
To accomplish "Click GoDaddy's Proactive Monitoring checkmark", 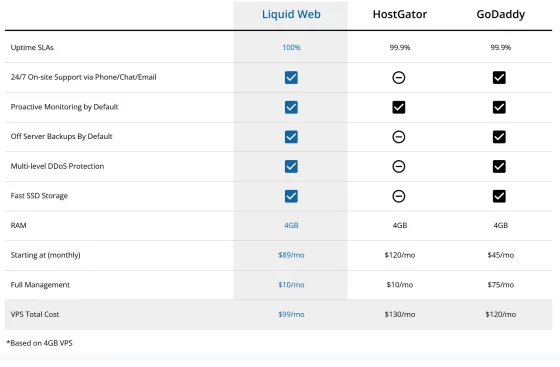I will (x=499, y=107).
